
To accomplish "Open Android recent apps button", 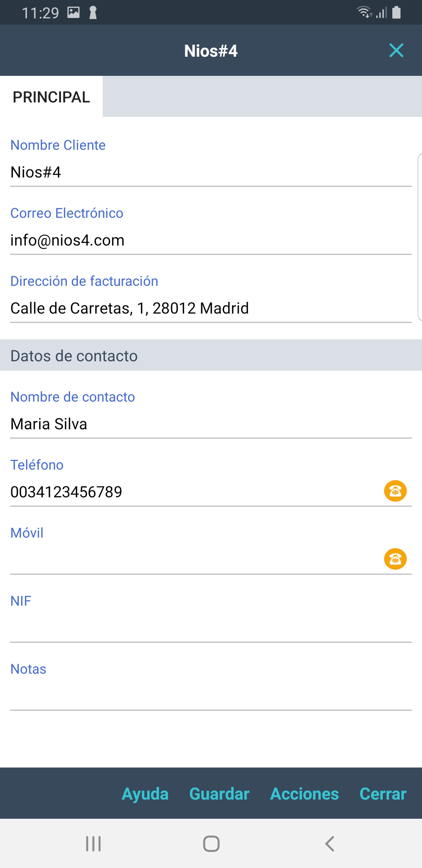I will (93, 843).
